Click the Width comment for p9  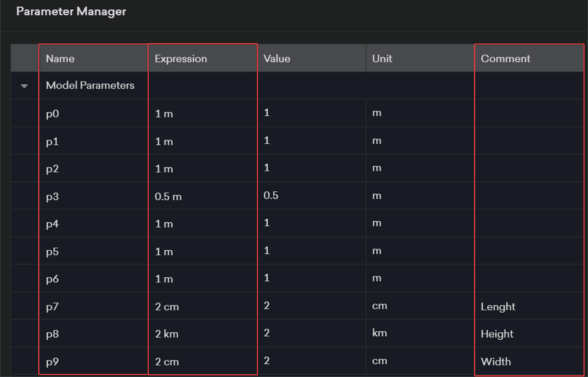coord(496,362)
